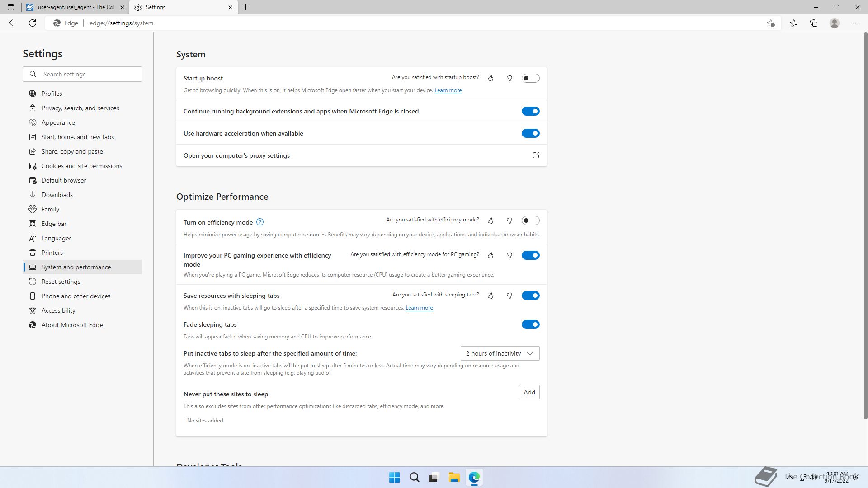The image size is (868, 488).
Task: Turn off sleeping tabs toggle
Action: [530, 296]
